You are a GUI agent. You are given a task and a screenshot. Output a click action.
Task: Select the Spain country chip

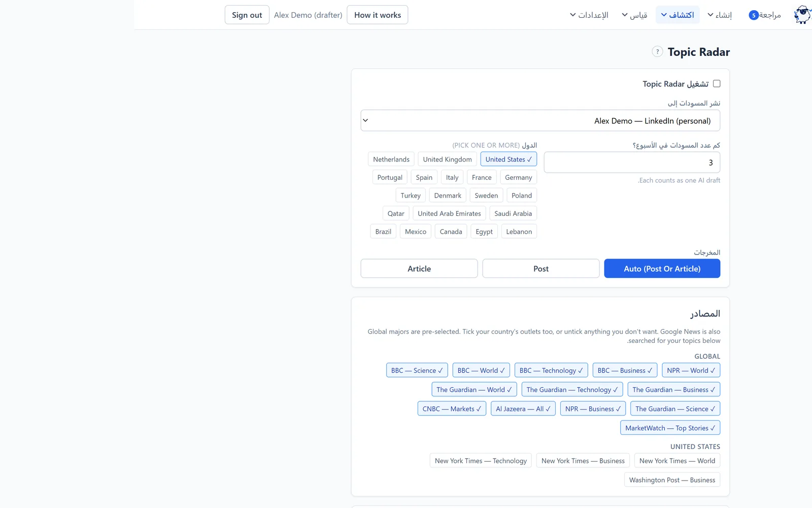tap(424, 177)
